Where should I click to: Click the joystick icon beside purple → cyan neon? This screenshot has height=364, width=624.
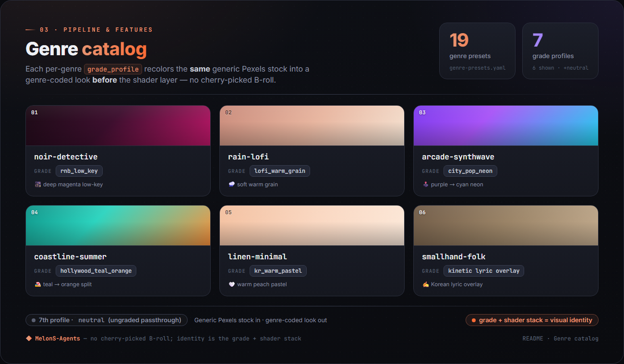(426, 184)
